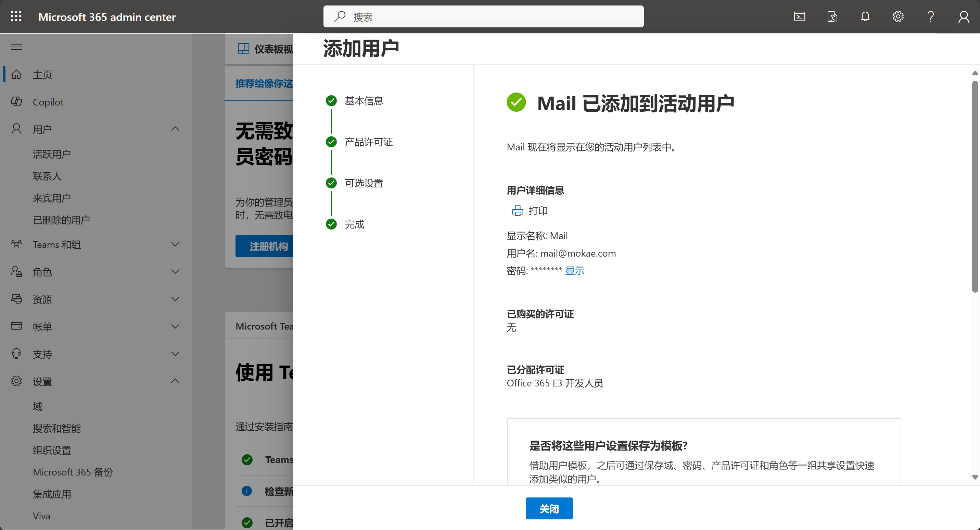
Task: Click the 是否将这些用户设置保存为模板? heading
Action: click(608, 445)
